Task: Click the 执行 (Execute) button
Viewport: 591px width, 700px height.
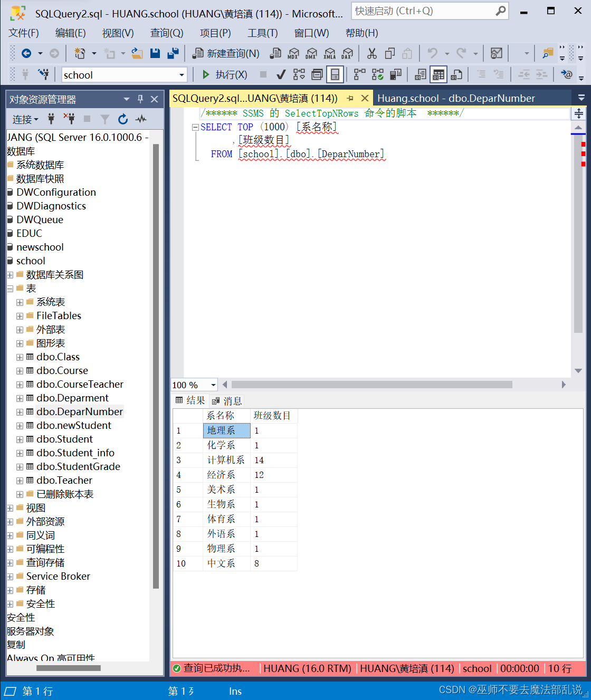Action: pyautogui.click(x=225, y=74)
